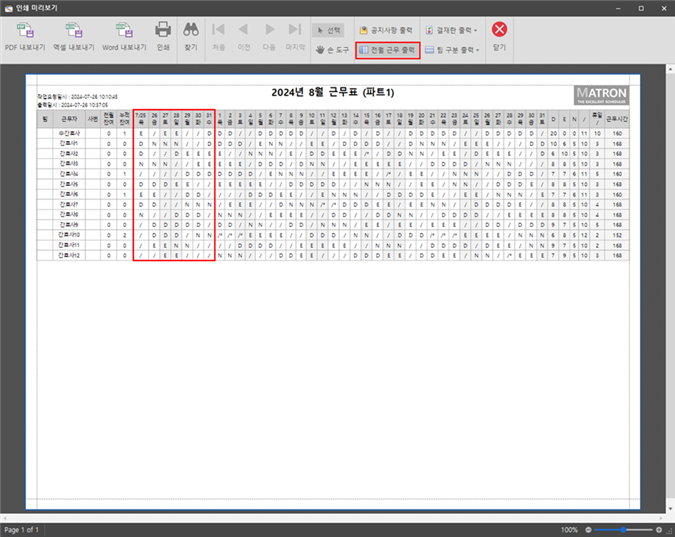
Task: Switch to the 손 도구 hand tool
Action: [x=330, y=49]
